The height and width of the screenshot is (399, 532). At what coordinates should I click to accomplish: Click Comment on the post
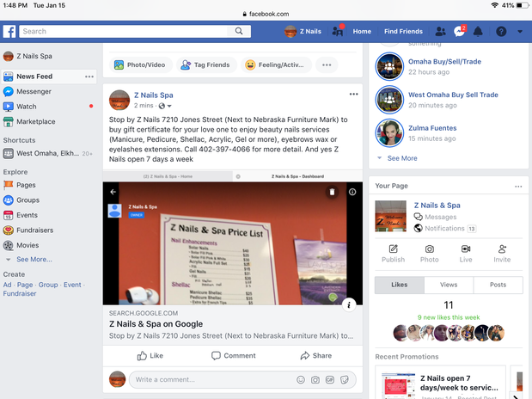[x=234, y=356]
